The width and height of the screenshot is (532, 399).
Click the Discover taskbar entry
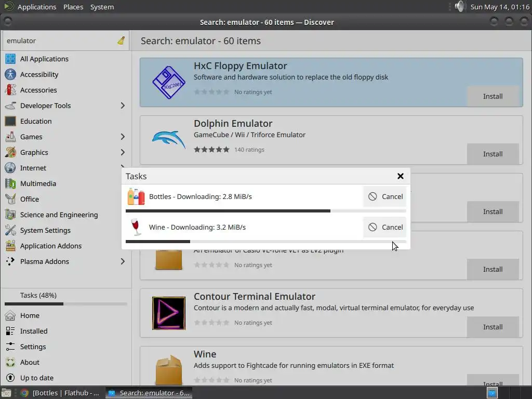[x=149, y=393]
